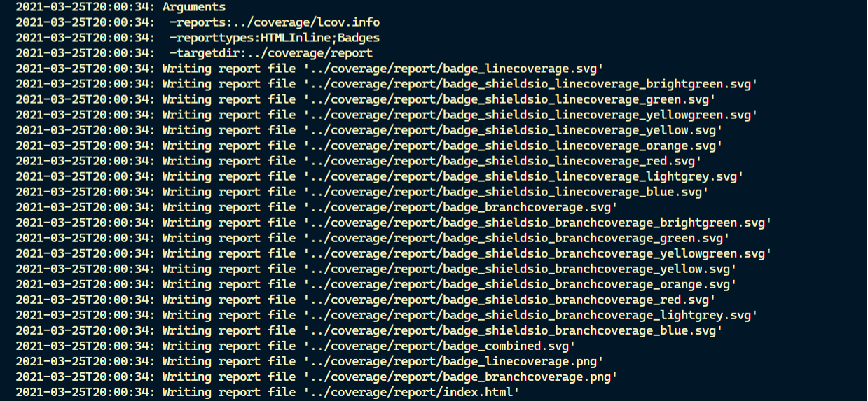Screen dimensions: 868x401
Task: Select the 'badge_shieldsio_branchcoverage_green.svg' line
Action: [373, 238]
